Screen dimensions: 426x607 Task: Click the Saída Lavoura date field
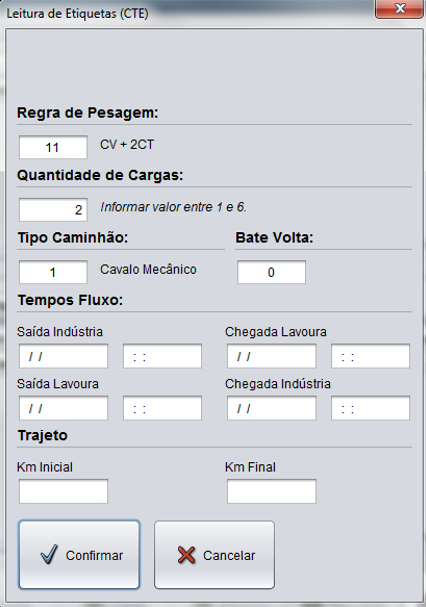click(x=64, y=408)
